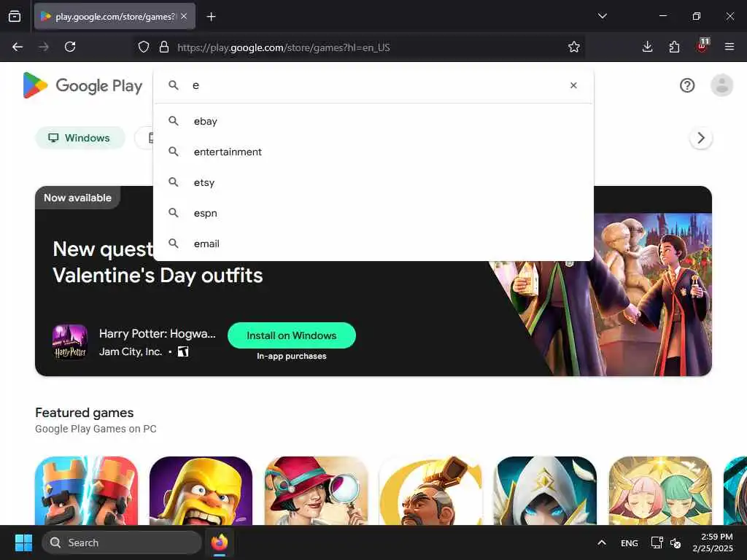Select the 'entertainment' search suggestion

373,152
